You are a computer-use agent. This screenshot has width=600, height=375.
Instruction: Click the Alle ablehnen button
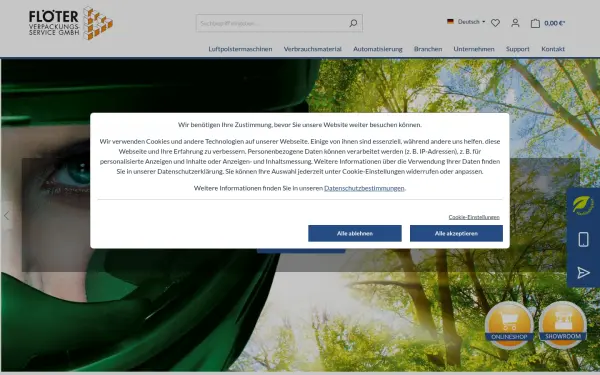click(x=355, y=233)
